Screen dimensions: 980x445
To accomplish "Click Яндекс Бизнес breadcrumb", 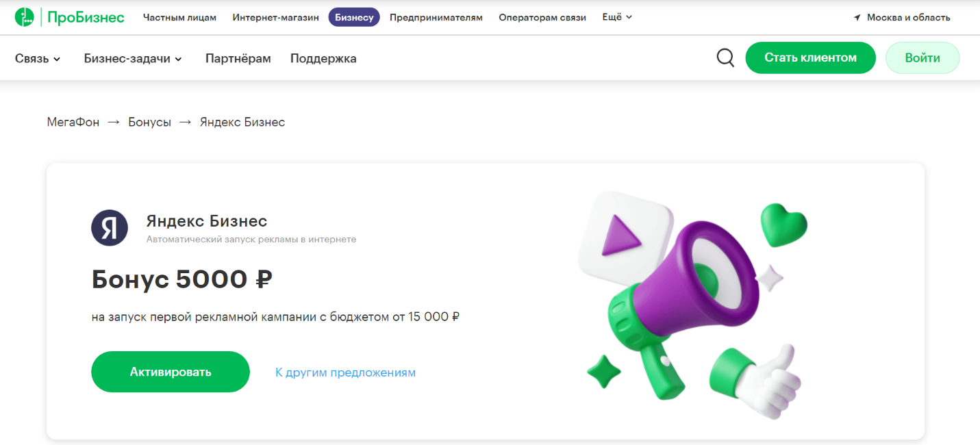I will (242, 122).
